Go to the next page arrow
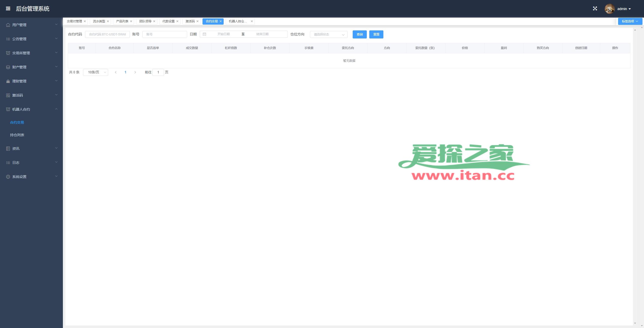644x328 pixels. 135,72
